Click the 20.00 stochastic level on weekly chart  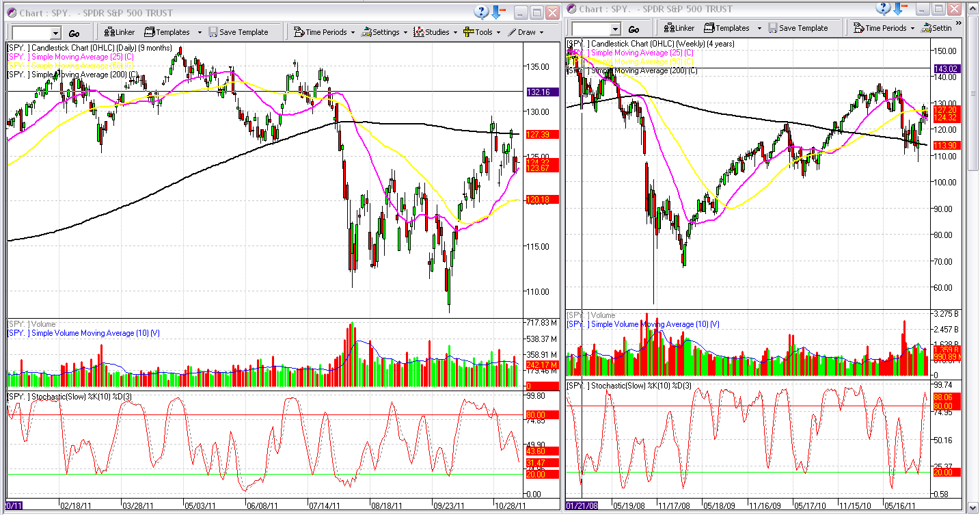coord(947,472)
